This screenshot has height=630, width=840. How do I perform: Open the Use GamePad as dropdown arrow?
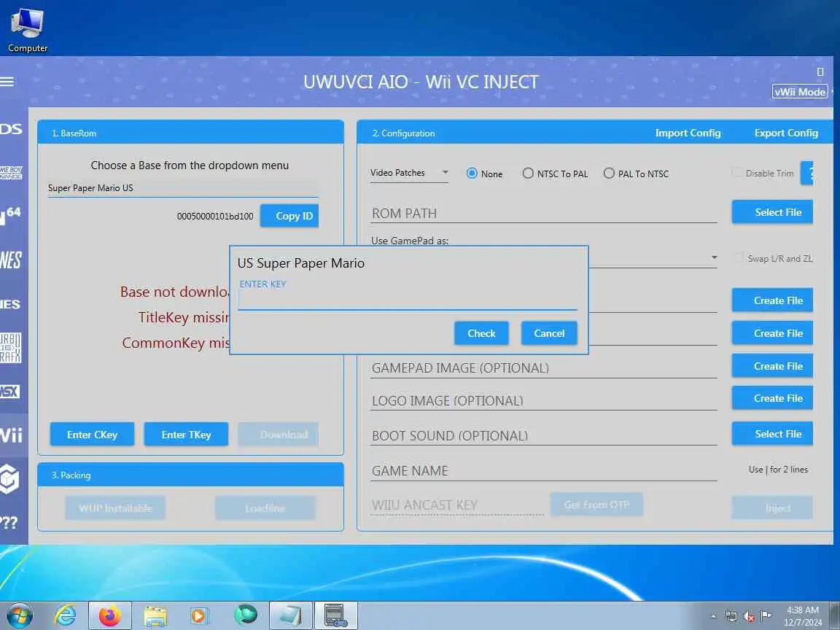[714, 257]
